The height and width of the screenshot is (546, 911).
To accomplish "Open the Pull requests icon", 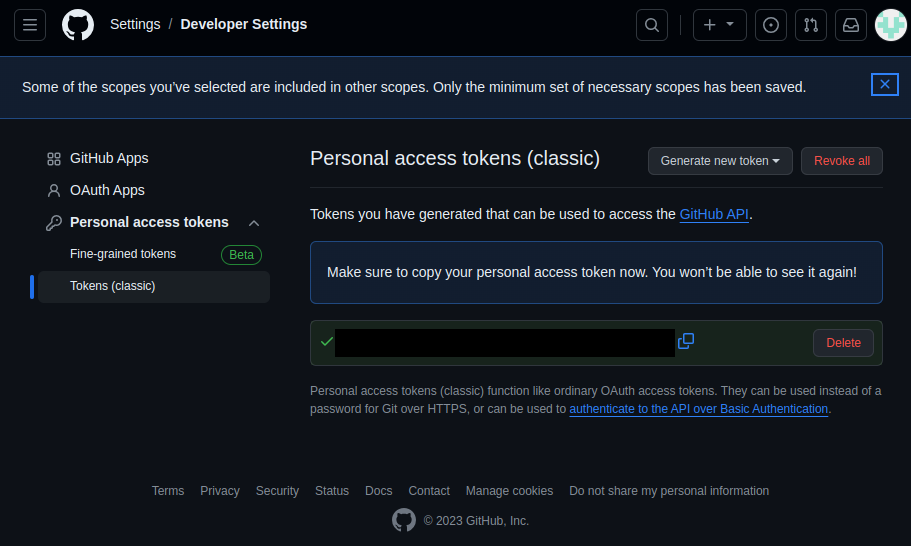I will coord(811,25).
